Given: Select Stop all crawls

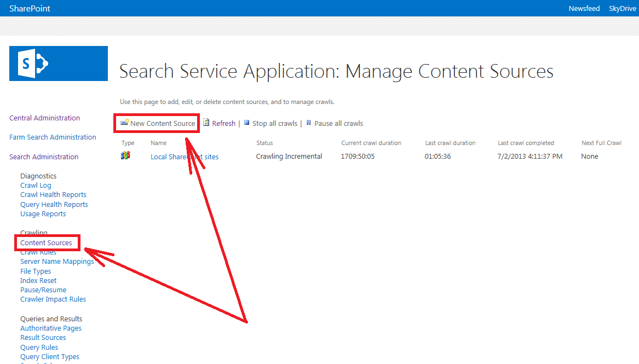Looking at the screenshot, I should [x=275, y=123].
